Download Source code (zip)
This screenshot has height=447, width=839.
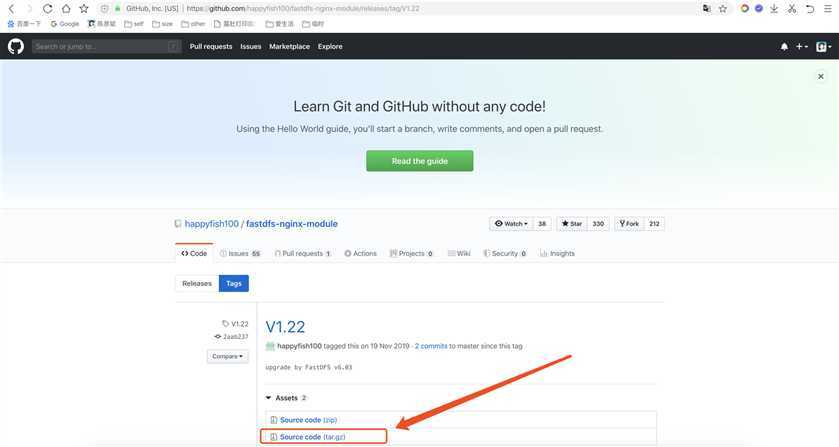click(308, 420)
